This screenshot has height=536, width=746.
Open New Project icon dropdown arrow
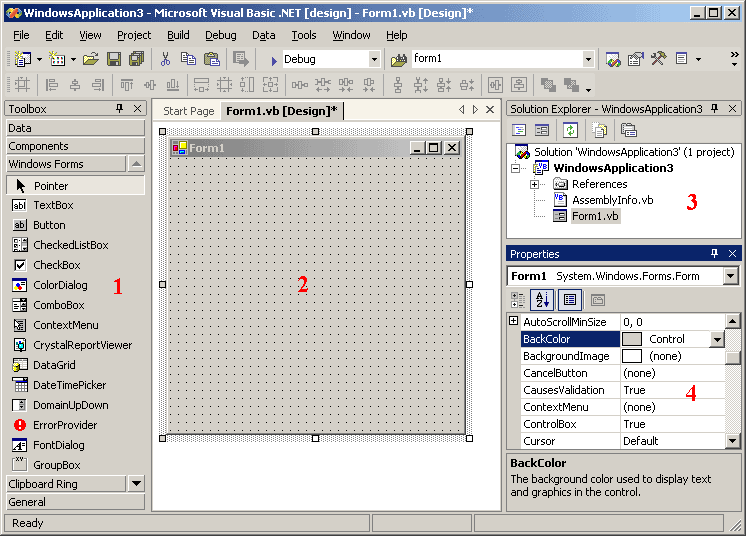[39, 60]
